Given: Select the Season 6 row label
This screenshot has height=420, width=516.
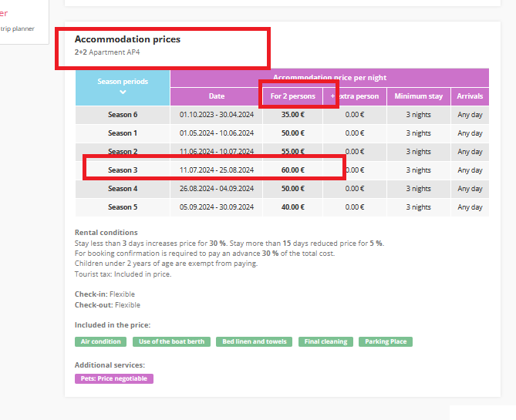Looking at the screenshot, I should coord(122,115).
